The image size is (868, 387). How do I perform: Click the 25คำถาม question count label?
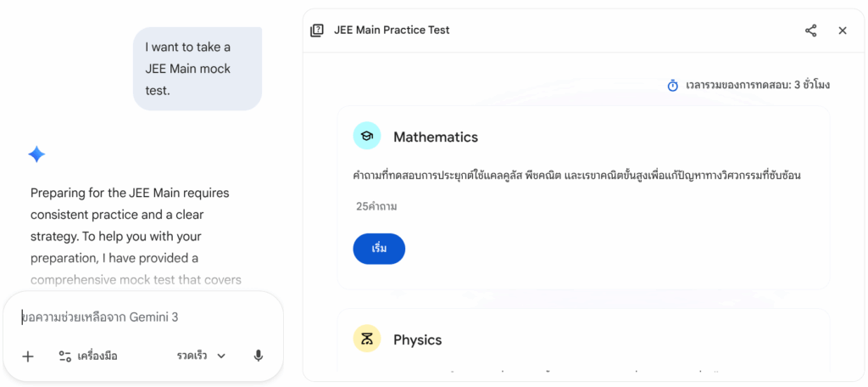[376, 206]
